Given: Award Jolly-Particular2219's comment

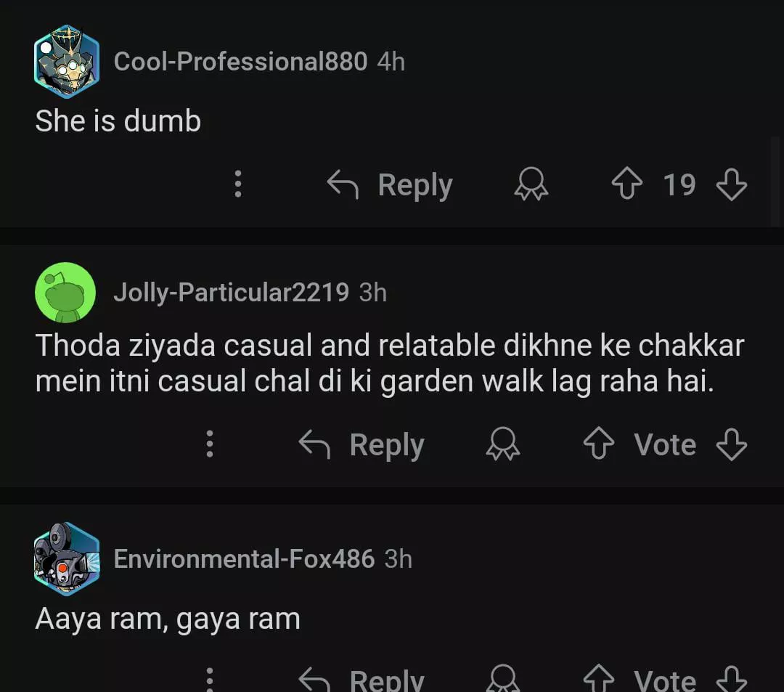Looking at the screenshot, I should coord(502,444).
